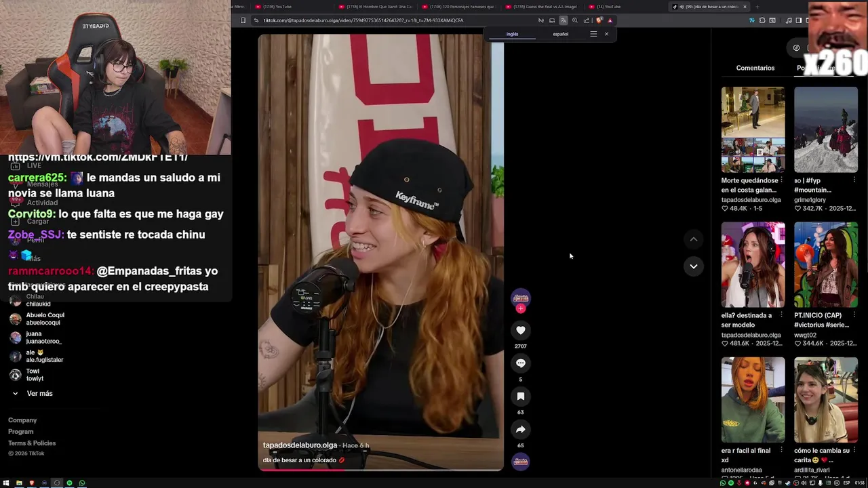
Task: Open more options on PT.INICIO (CAP) video
Action: click(x=854, y=315)
